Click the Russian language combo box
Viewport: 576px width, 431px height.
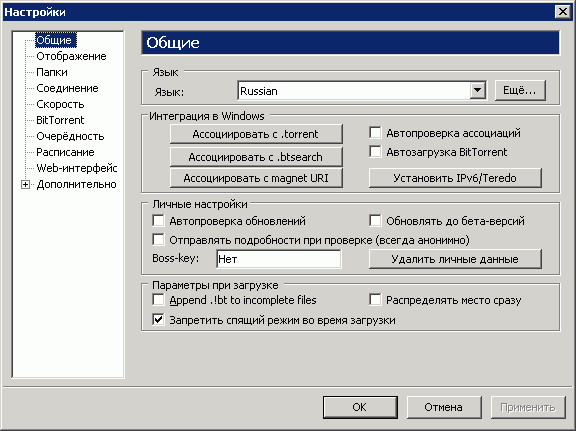pos(362,91)
